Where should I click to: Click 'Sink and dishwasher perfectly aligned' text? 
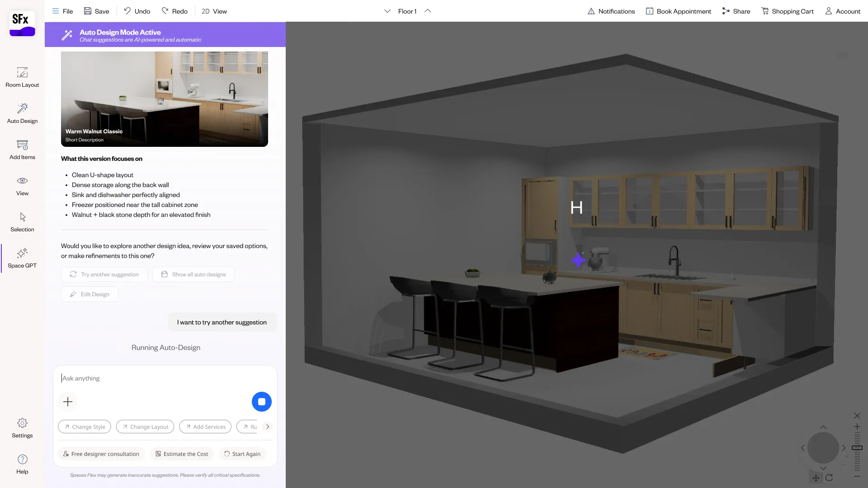pyautogui.click(x=126, y=195)
